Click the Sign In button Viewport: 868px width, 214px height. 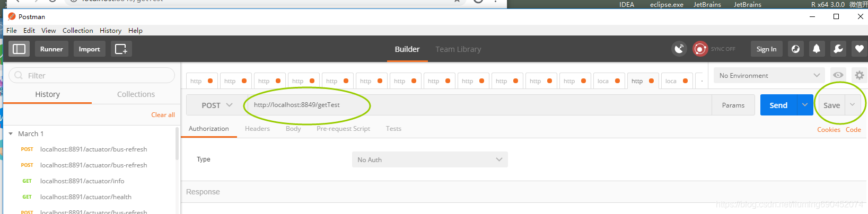[x=766, y=49]
